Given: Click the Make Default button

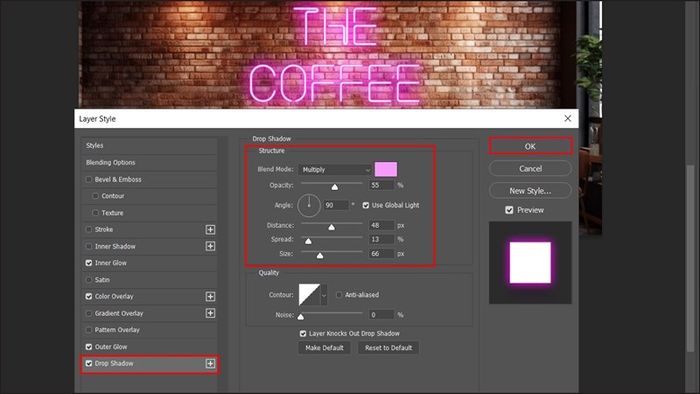Looking at the screenshot, I should [x=325, y=348].
